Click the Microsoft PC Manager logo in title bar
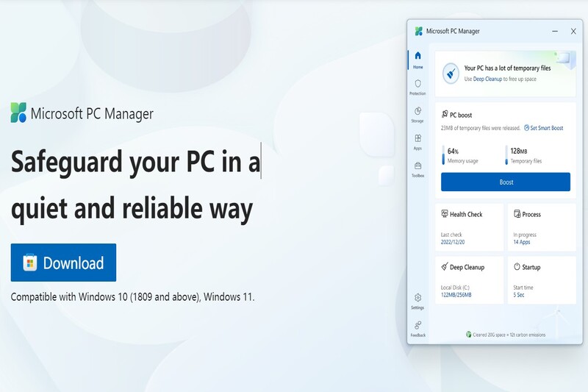Viewport: 588px width, 392px height. (x=418, y=31)
